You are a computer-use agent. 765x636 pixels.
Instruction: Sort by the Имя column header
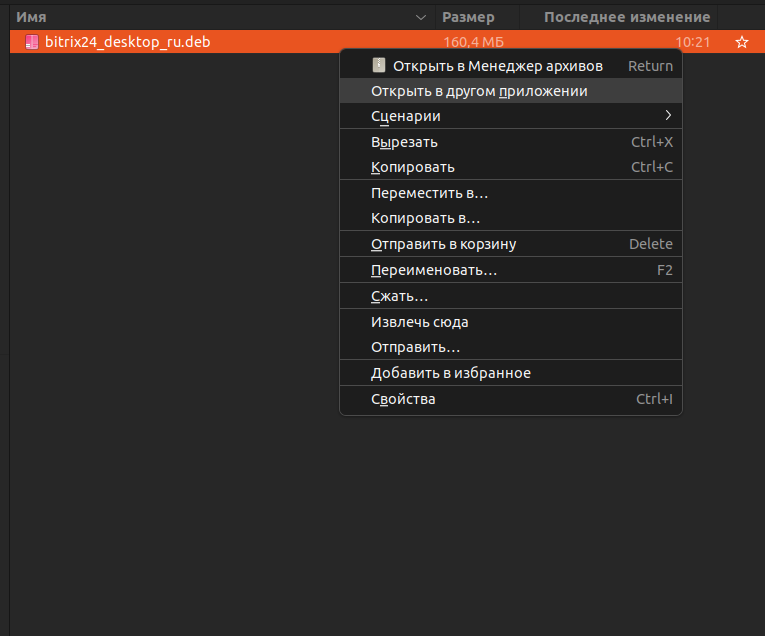(x=222, y=17)
